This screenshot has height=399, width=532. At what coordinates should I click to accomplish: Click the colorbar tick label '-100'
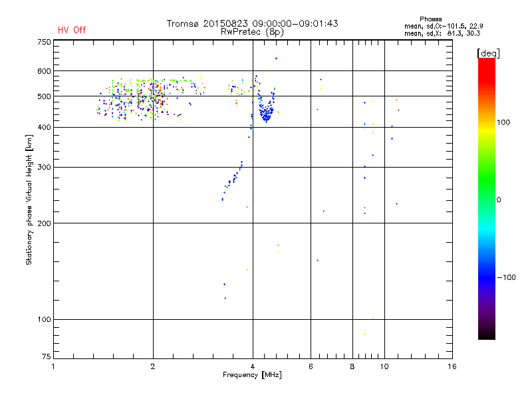pos(506,277)
